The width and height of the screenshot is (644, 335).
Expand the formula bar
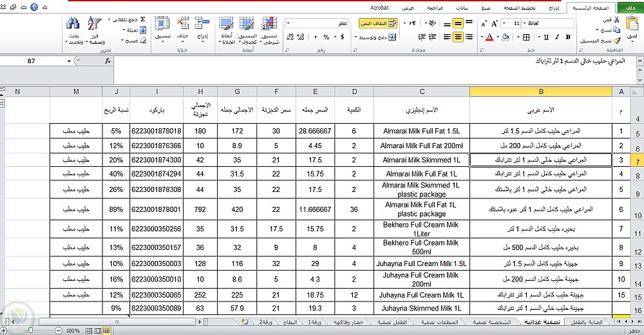pyautogui.click(x=640, y=61)
